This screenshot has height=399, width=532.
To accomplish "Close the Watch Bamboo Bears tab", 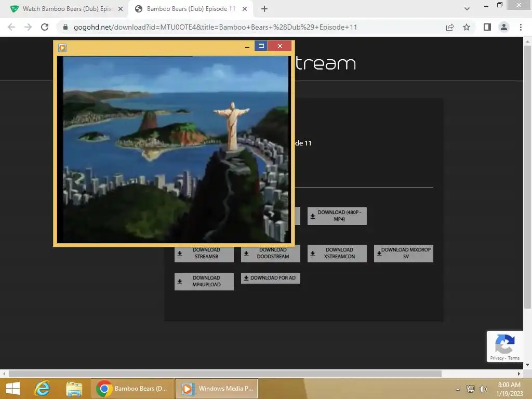I will pos(121,9).
